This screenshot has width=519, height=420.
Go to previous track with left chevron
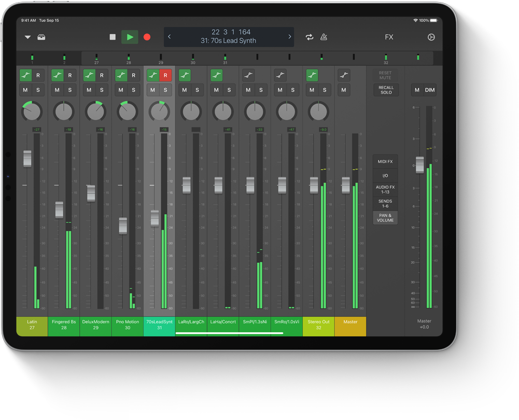coord(170,37)
